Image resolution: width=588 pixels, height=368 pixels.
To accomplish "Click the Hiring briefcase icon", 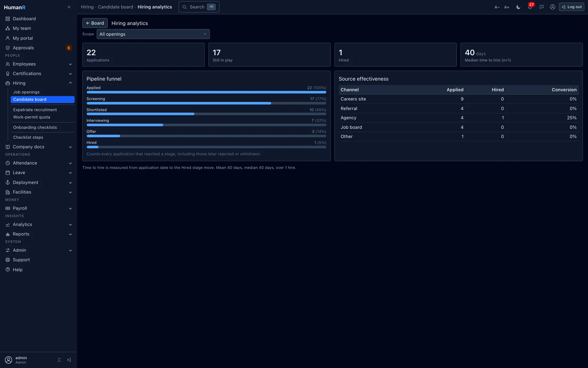I will coord(8,83).
